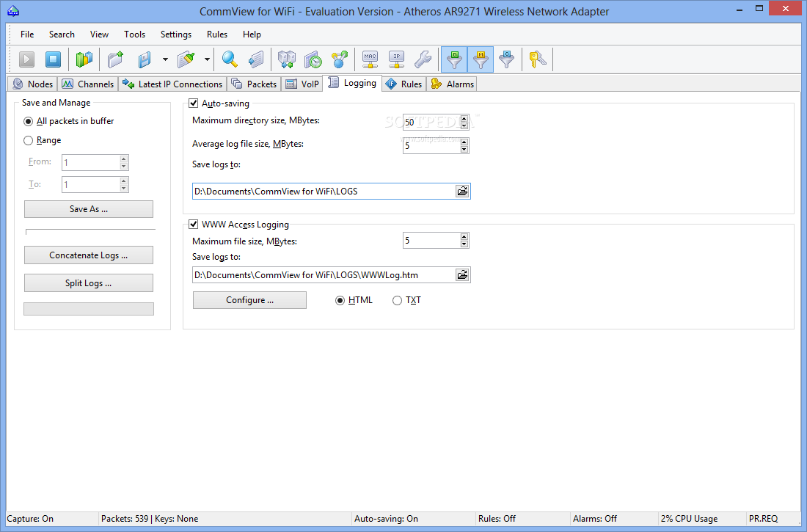This screenshot has height=532, width=807.
Task: Open the Search menu
Action: (62, 34)
